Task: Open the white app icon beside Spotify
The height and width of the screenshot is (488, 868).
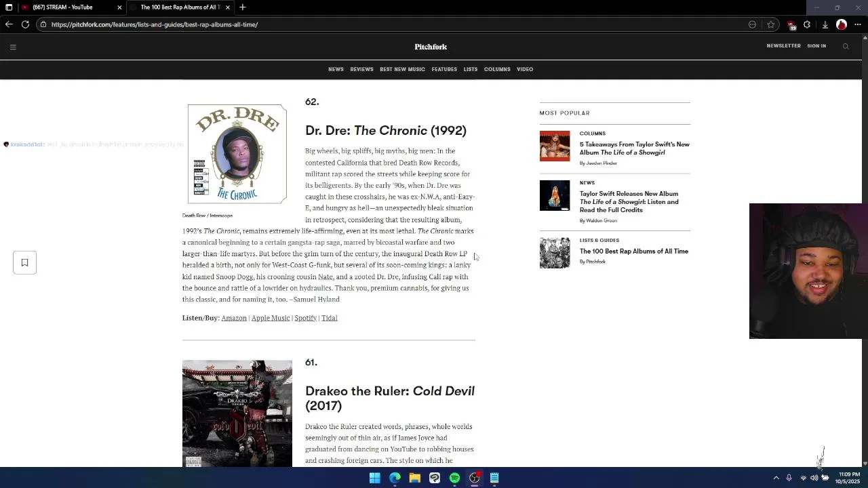Action: click(435, 478)
